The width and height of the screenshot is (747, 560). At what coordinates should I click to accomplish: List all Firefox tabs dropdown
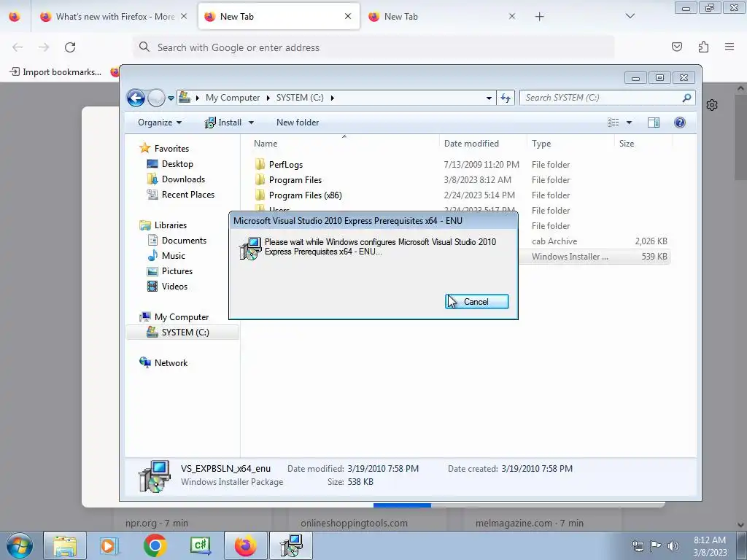coord(630,16)
